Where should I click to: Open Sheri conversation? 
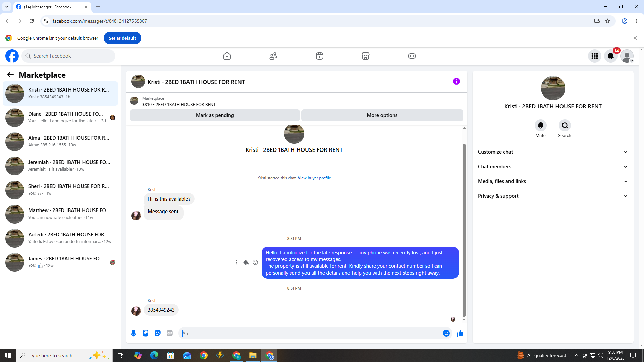tap(60, 190)
